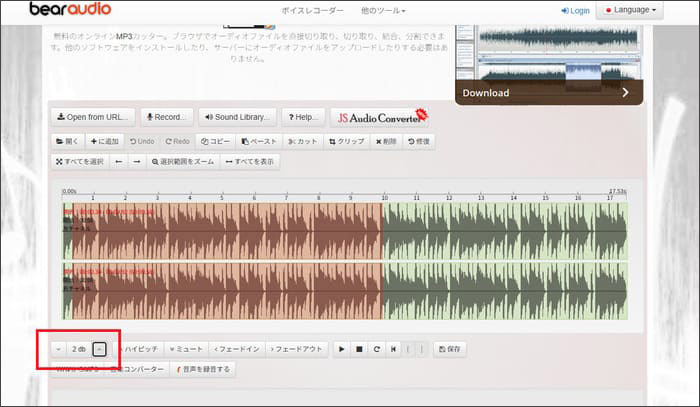The height and width of the screenshot is (407, 700).
Task: Click the 修復 restore button
Action: [419, 141]
